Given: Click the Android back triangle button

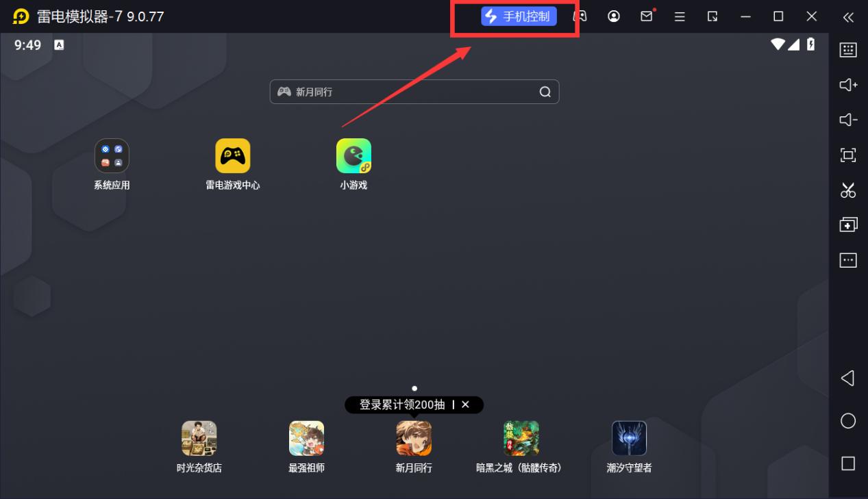Looking at the screenshot, I should pyautogui.click(x=848, y=378).
